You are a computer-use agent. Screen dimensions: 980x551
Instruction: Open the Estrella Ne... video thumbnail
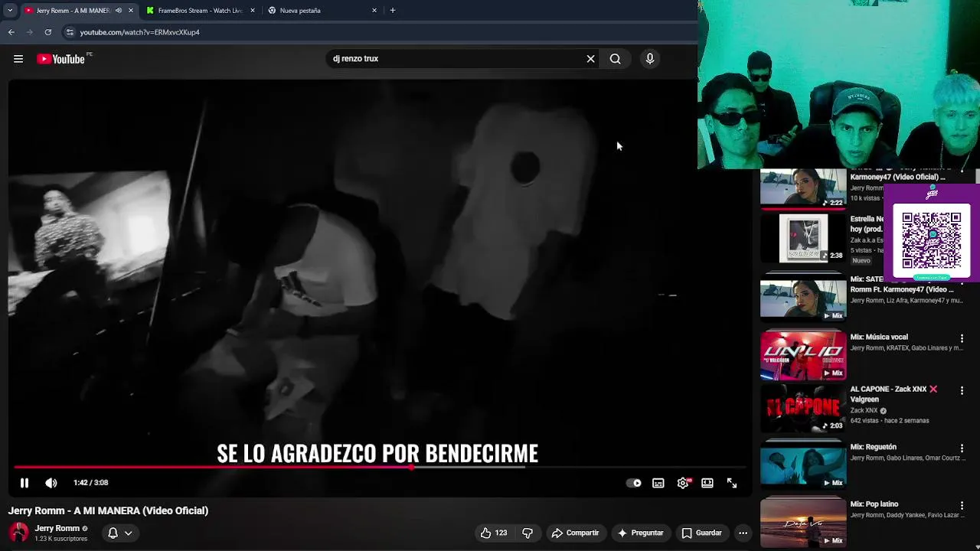(x=803, y=238)
